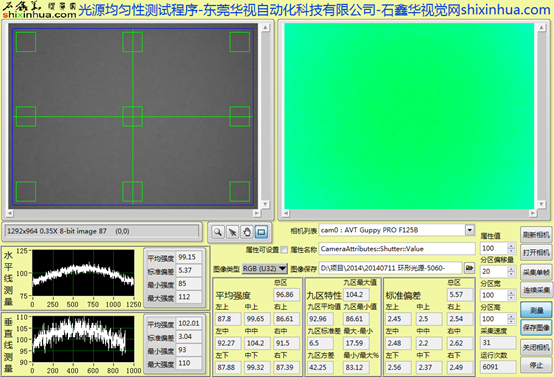Select the rectangle ROI tool
The height and width of the screenshot is (377, 554).
pos(261,232)
